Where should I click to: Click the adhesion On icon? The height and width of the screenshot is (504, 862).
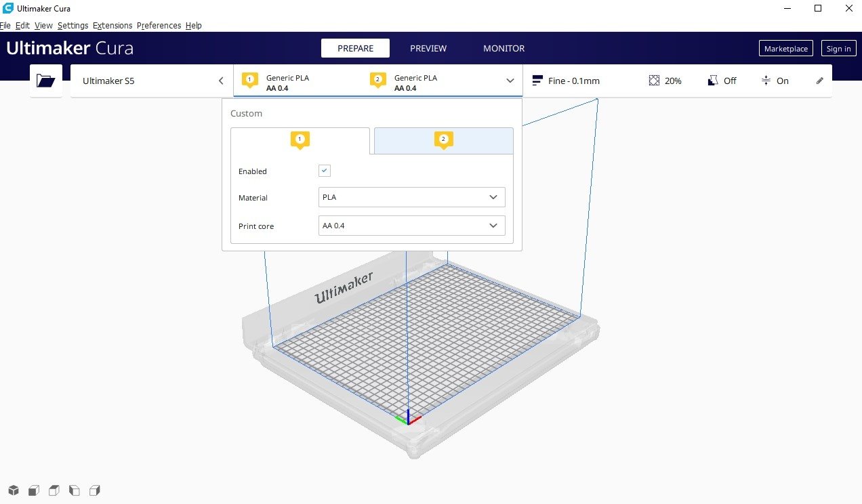pyautogui.click(x=766, y=81)
